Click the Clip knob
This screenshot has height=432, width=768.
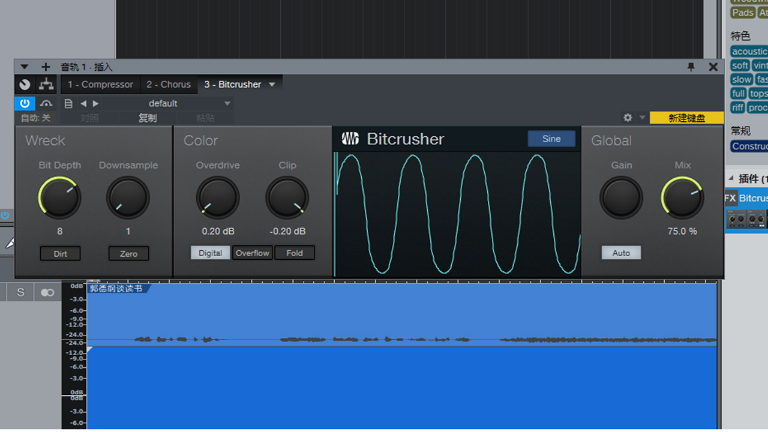tap(287, 197)
